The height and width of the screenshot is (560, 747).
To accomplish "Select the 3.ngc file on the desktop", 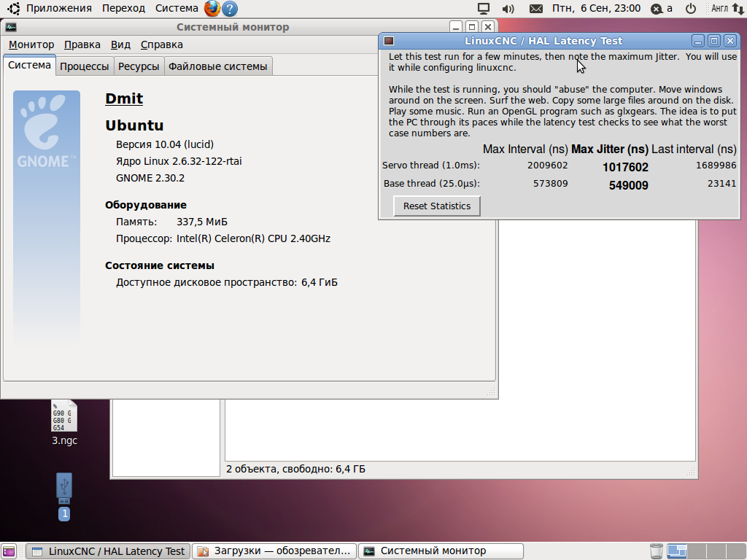I will [x=64, y=423].
